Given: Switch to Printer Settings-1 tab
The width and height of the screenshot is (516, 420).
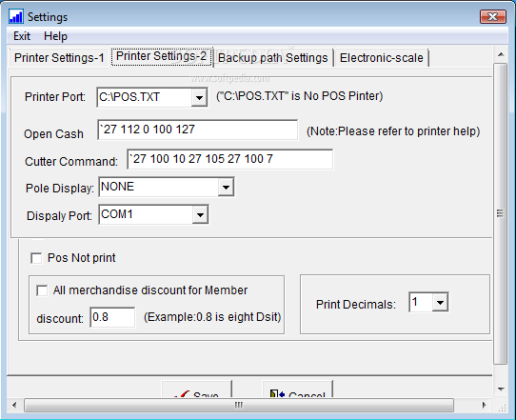Looking at the screenshot, I should pos(59,57).
